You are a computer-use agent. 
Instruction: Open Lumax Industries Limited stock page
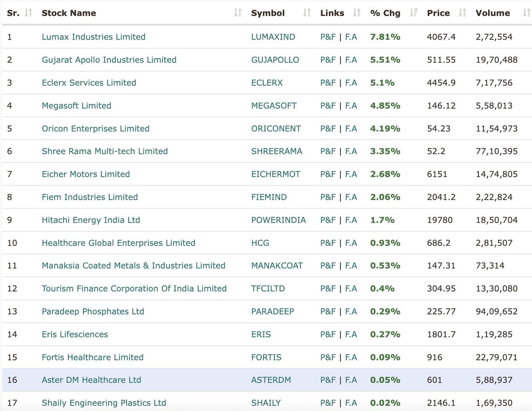[94, 37]
